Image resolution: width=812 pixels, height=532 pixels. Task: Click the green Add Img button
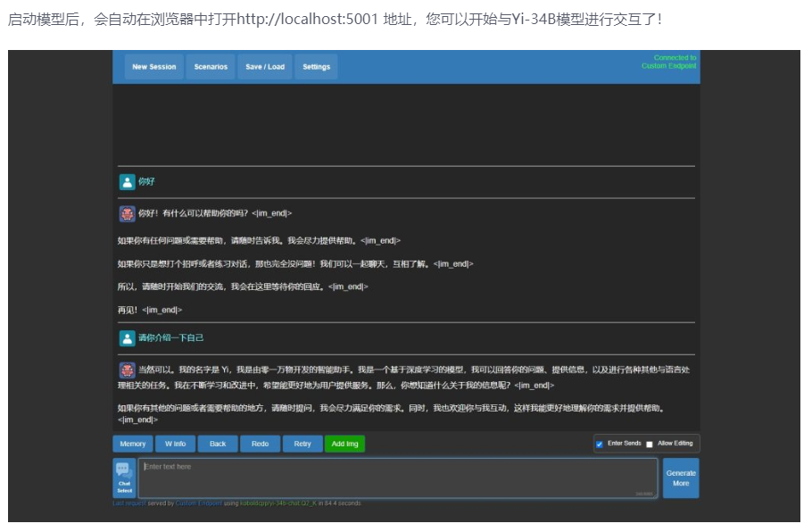(x=344, y=444)
